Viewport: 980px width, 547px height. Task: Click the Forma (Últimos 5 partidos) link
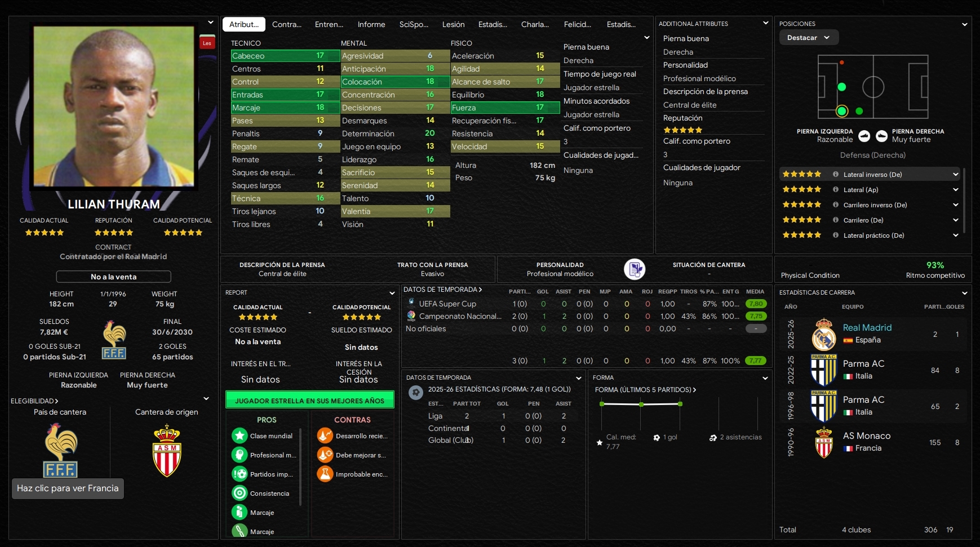(645, 390)
